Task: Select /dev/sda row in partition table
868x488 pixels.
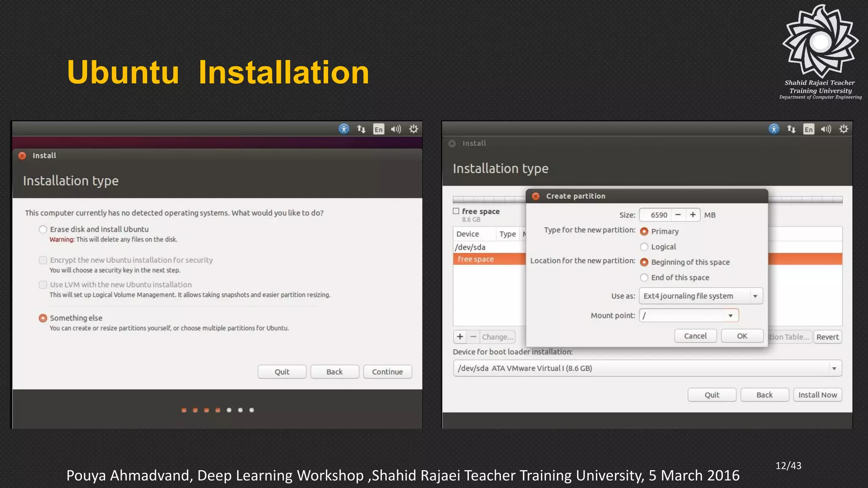Action: (490, 247)
